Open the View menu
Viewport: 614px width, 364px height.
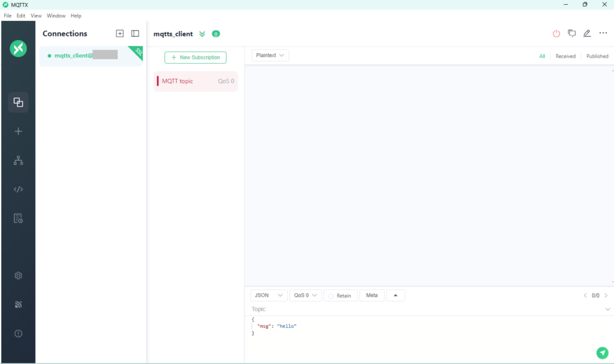(x=36, y=16)
